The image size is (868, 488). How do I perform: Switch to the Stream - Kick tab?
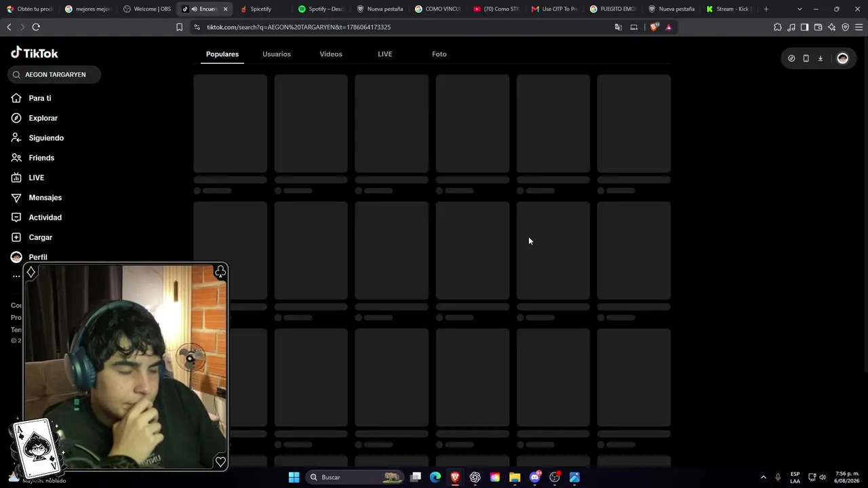[730, 9]
